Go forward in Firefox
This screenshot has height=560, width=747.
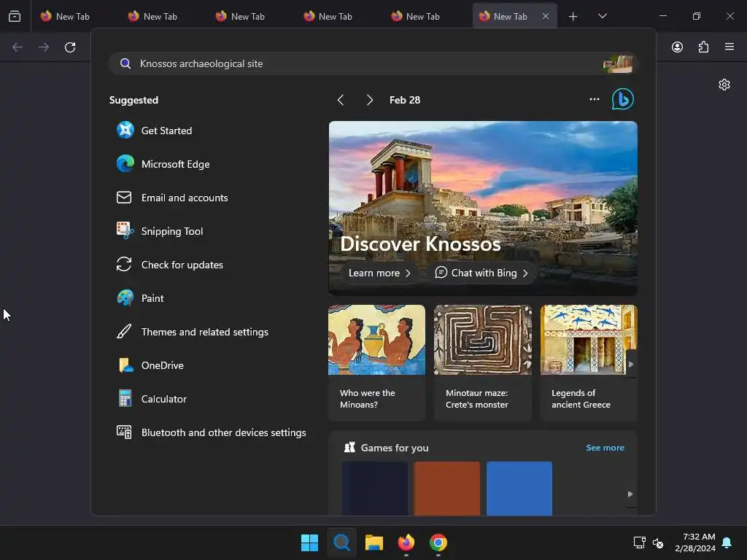pos(44,47)
